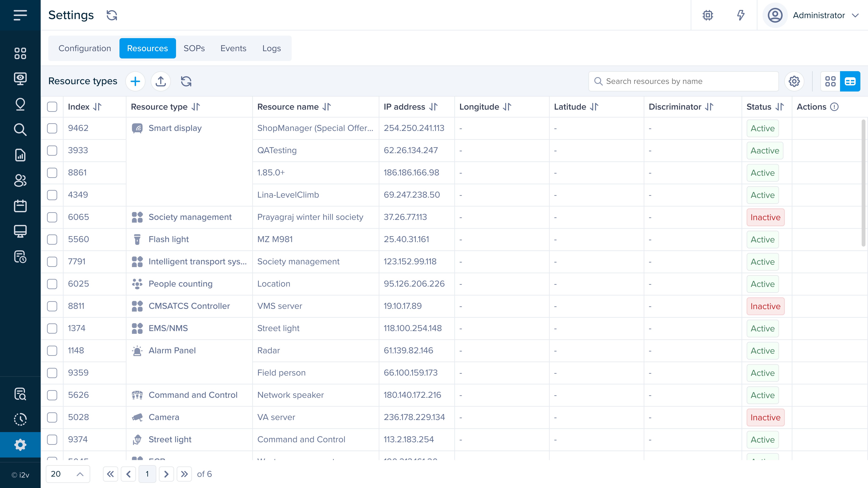Click the lightning bolt icon in header
The image size is (868, 488).
(740, 15)
